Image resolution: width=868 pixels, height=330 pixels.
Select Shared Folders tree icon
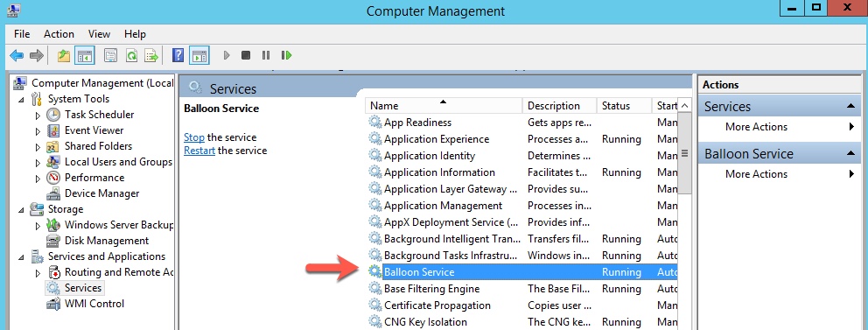[x=53, y=146]
